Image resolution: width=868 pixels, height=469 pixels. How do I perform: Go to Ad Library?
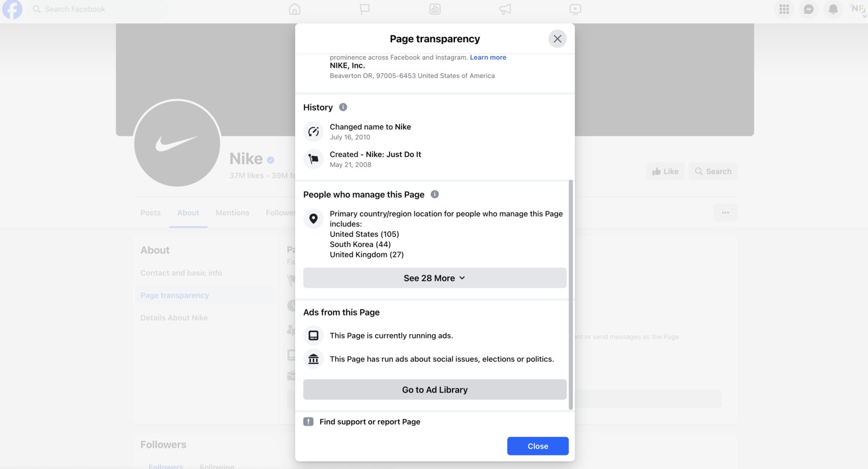435,390
